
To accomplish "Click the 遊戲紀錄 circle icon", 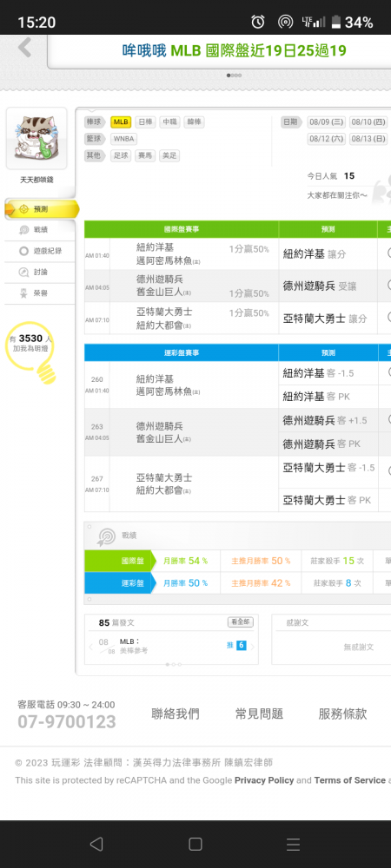I will click(x=23, y=251).
